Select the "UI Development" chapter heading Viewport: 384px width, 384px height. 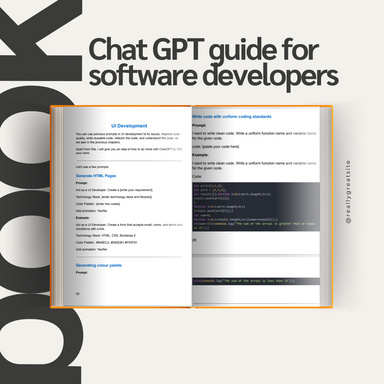[129, 126]
